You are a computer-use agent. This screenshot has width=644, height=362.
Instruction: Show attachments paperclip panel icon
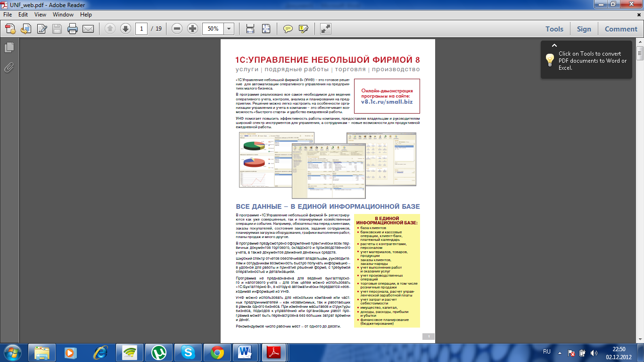pos(9,67)
